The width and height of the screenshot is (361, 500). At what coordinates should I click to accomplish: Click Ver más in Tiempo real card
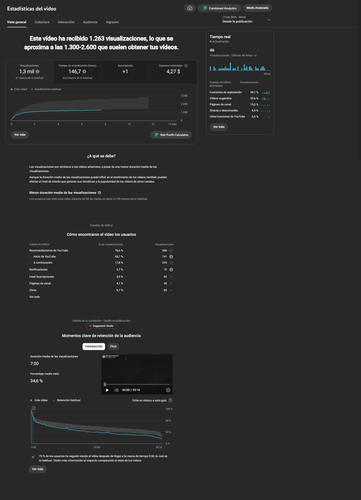pyautogui.click(x=219, y=127)
